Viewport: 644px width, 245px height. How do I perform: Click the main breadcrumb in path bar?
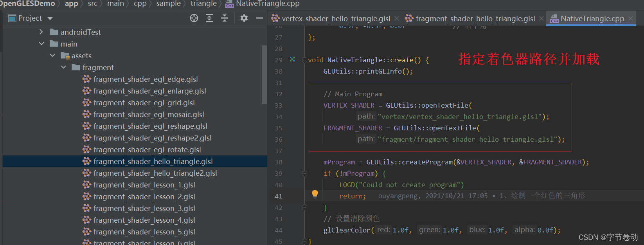point(115,4)
